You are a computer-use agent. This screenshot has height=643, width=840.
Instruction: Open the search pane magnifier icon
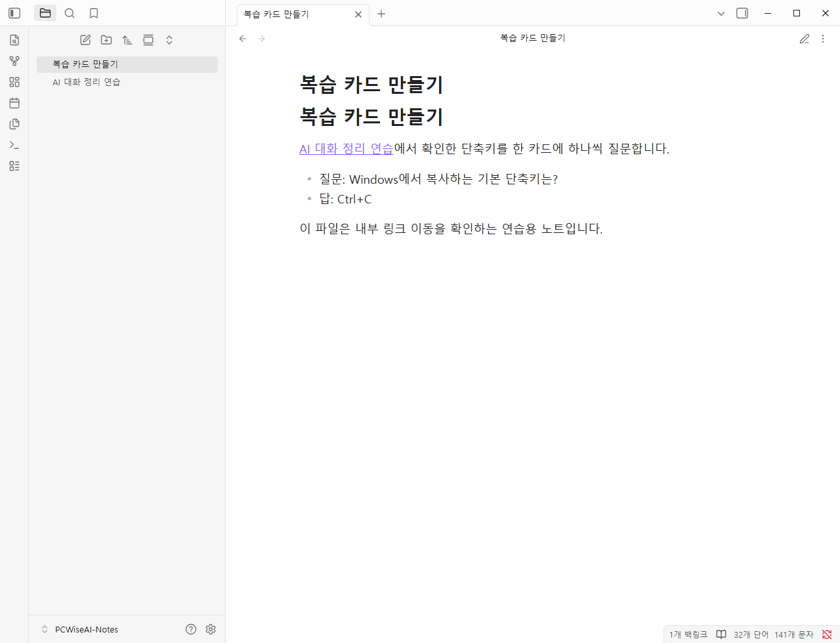tap(70, 13)
